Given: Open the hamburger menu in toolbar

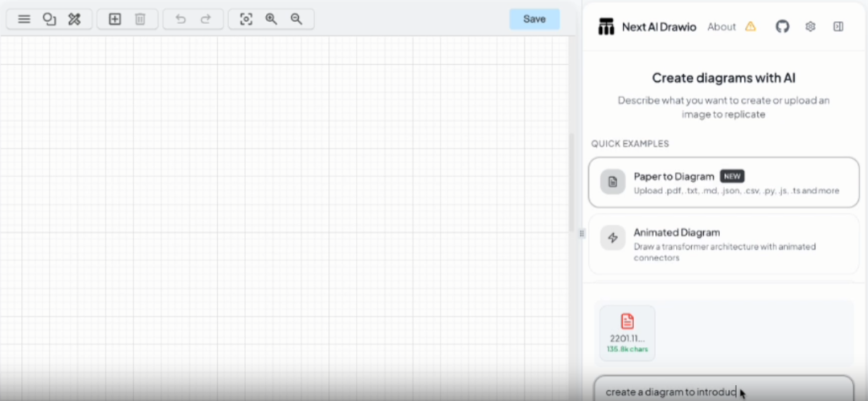Looking at the screenshot, I should 24,19.
